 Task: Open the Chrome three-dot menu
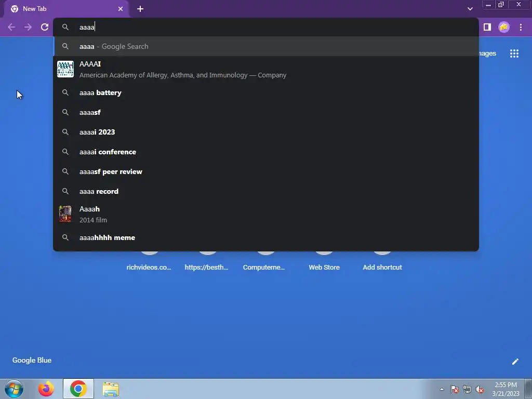521,27
